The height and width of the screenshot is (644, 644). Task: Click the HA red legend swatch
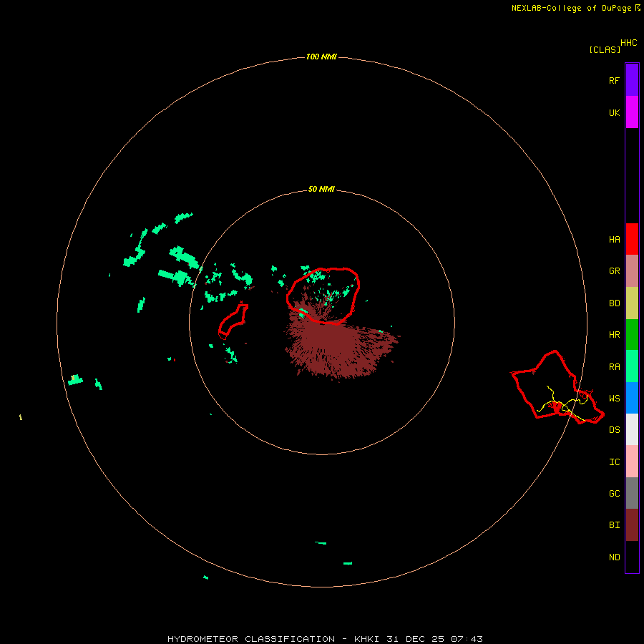(632, 239)
